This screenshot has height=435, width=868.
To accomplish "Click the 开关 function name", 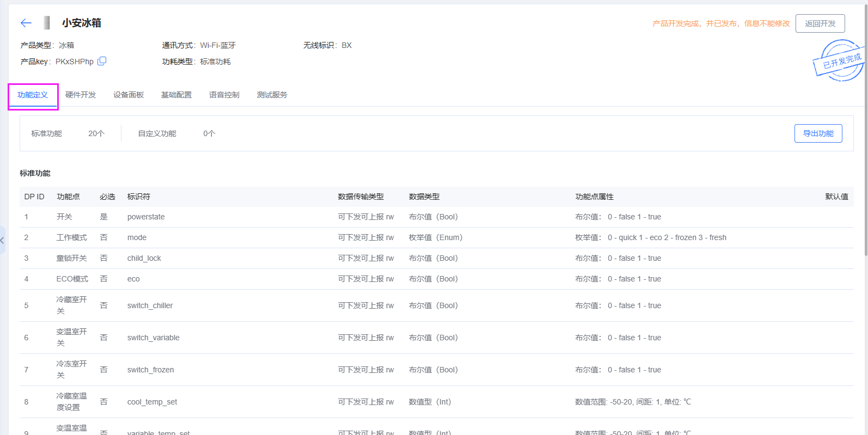I will 64,217.
